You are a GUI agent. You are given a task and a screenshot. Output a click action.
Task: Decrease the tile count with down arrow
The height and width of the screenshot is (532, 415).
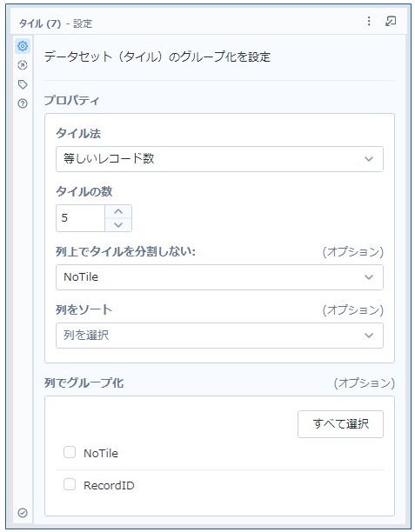point(118,224)
